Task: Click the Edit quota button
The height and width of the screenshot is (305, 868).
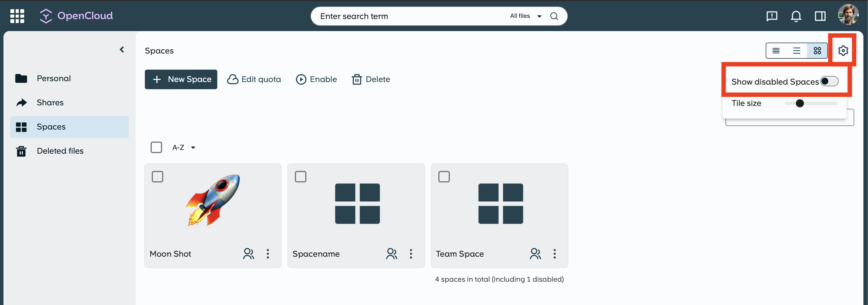Action: [254, 79]
